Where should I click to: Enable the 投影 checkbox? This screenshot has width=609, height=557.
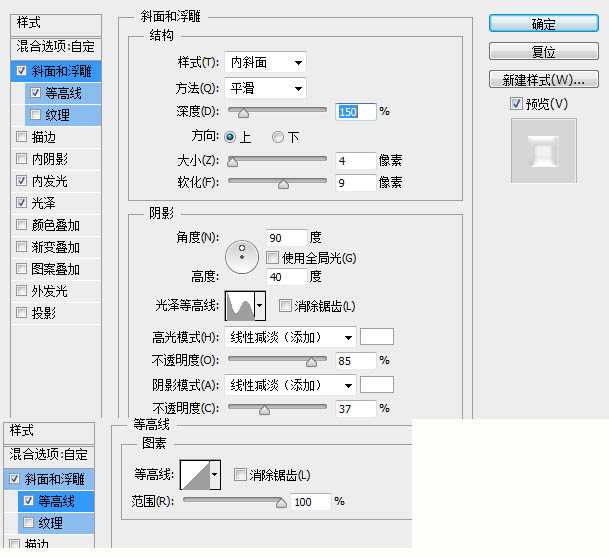coord(21,312)
